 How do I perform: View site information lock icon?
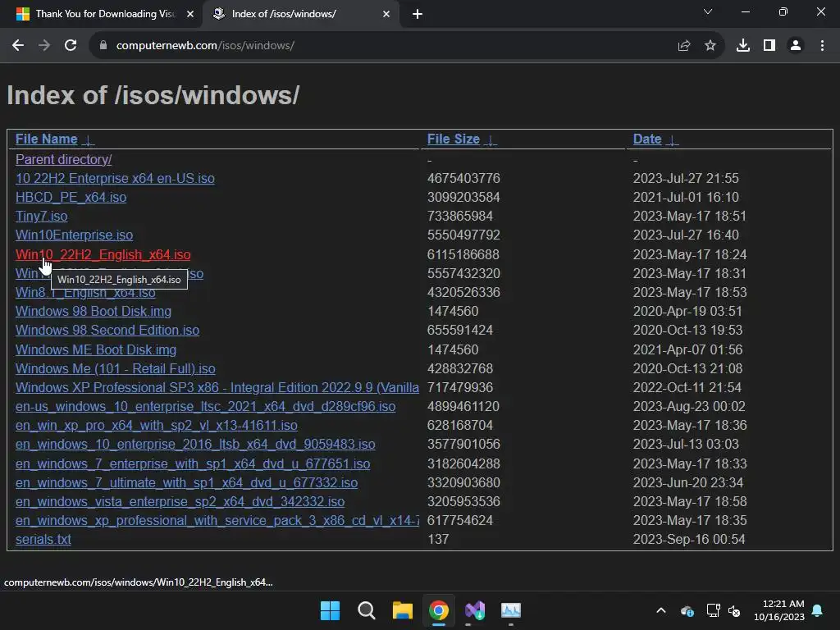click(103, 46)
